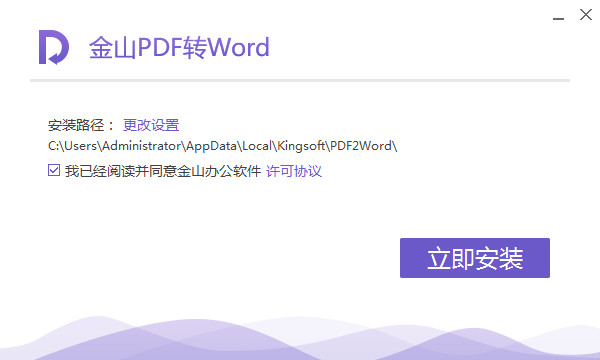Image resolution: width=600 pixels, height=360 pixels.
Task: Click the install path text C:\Users\Administrator\AppData\Local\Kingsoft\PDF2Word\
Action: pyautogui.click(x=222, y=146)
